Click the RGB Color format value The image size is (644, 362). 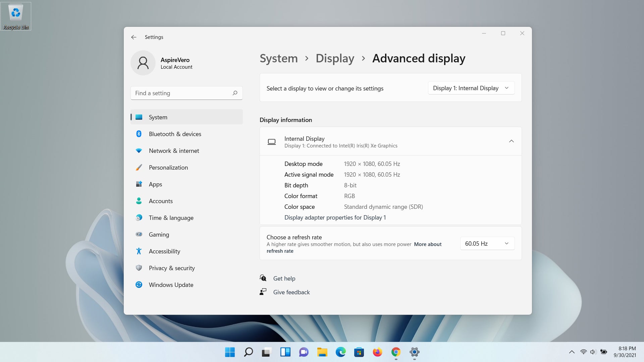coord(349,196)
